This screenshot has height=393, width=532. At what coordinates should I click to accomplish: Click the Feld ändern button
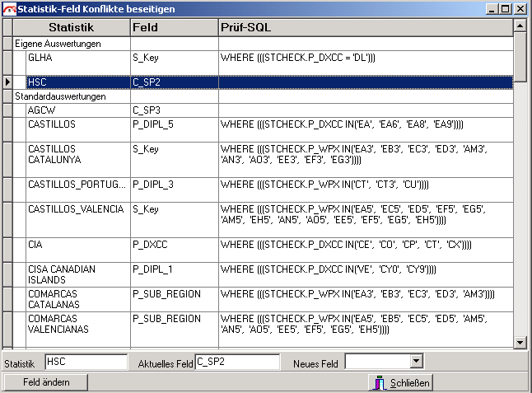pos(46,382)
